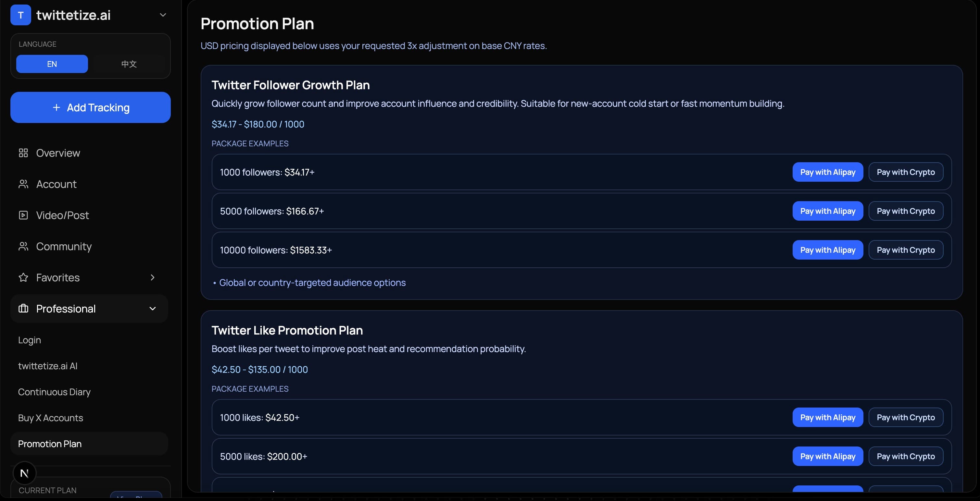Switch language to 中文
Image resolution: width=980 pixels, height=501 pixels.
point(128,64)
